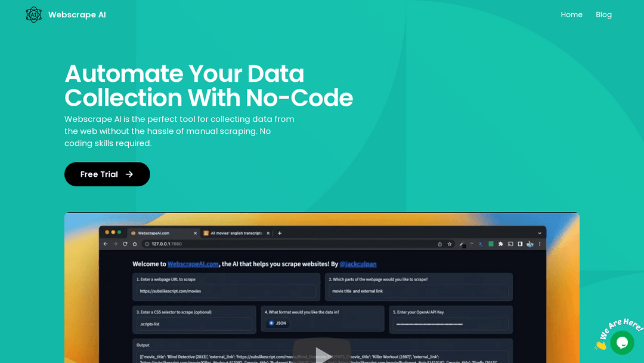Click the webpage URL to scrape field
Image resolution: width=644 pixels, height=363 pixels.
pos(226,291)
